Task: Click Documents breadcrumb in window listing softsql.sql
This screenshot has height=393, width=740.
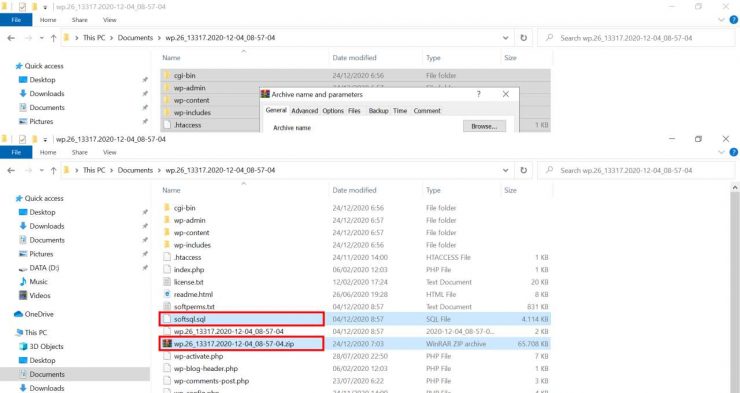Action: pos(135,170)
